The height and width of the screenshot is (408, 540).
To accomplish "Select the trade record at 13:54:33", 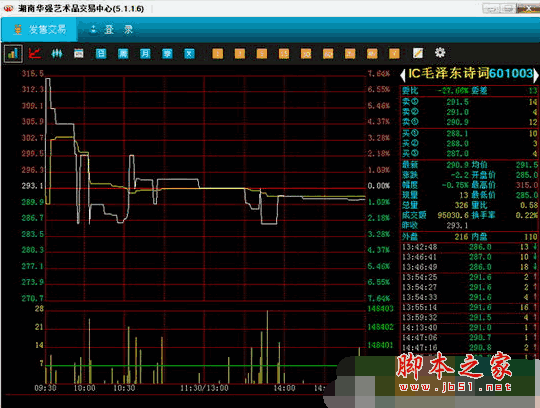I will pyautogui.click(x=469, y=297).
